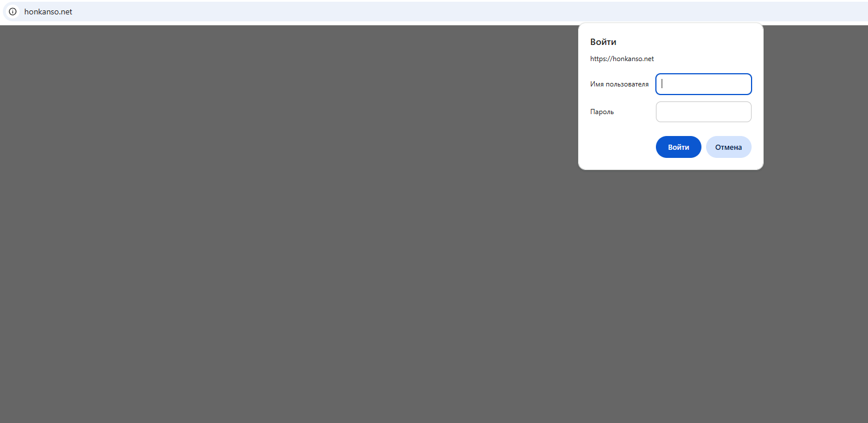Click the Войти dialog heading
The width and height of the screenshot is (868, 423).
[x=603, y=42]
